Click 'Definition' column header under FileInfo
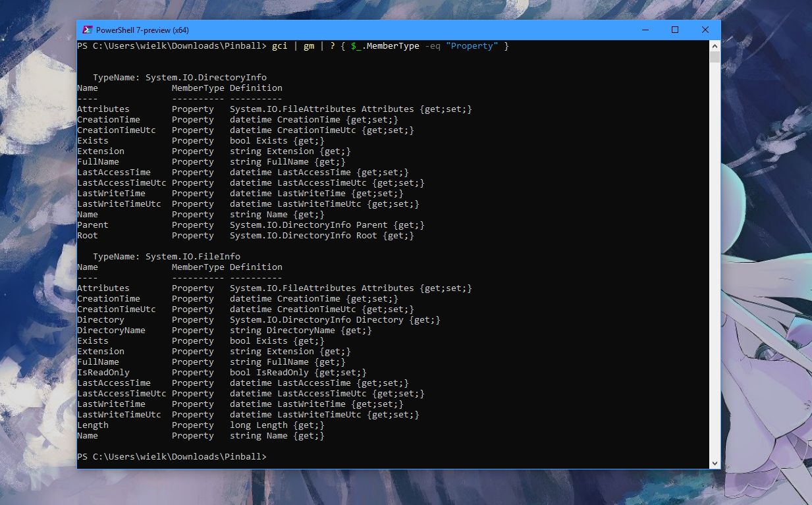The image size is (812, 505). (x=256, y=267)
